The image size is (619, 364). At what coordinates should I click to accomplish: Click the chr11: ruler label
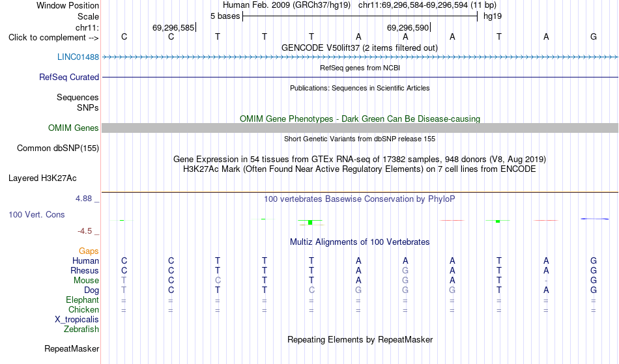click(x=87, y=27)
